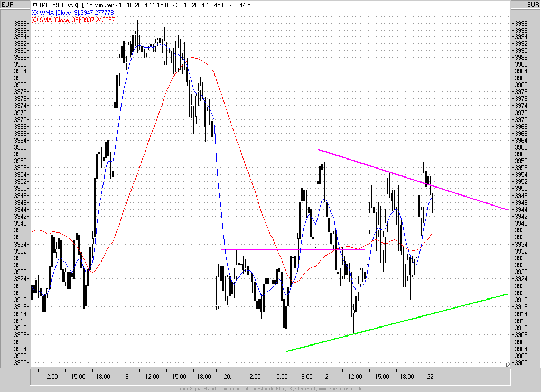This screenshot has width=541, height=392.
Task: Click the 3932 value on the left price axis
Action: (x=21, y=251)
